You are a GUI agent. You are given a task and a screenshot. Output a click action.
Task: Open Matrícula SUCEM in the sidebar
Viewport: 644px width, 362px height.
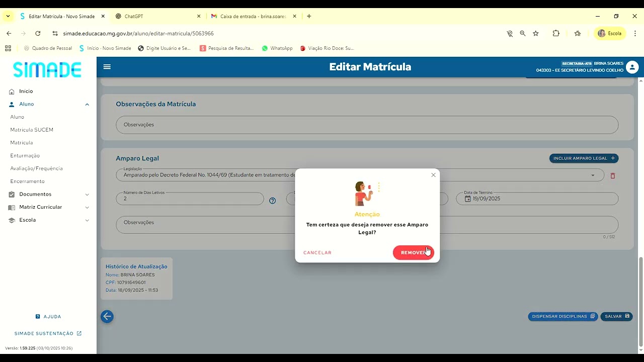[32, 130]
